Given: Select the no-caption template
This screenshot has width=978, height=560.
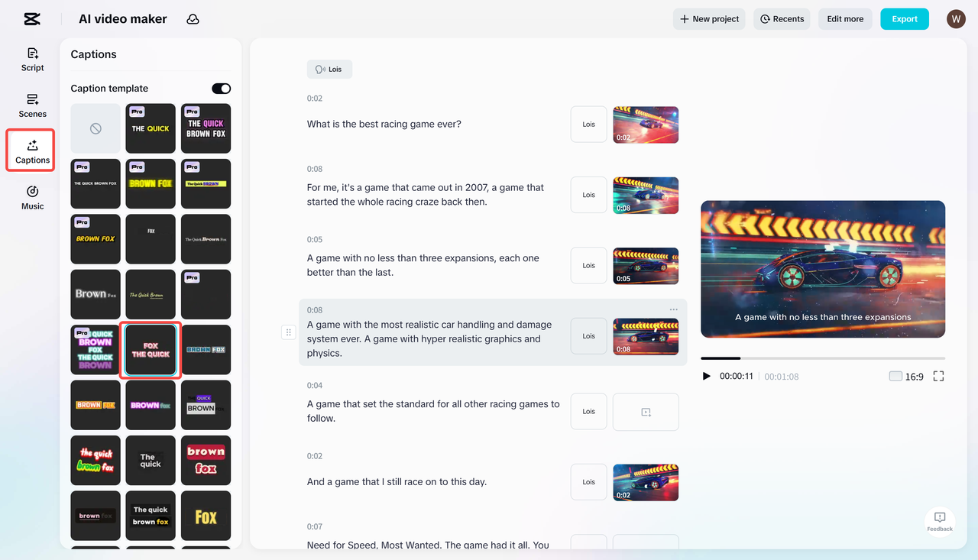Looking at the screenshot, I should click(x=96, y=128).
